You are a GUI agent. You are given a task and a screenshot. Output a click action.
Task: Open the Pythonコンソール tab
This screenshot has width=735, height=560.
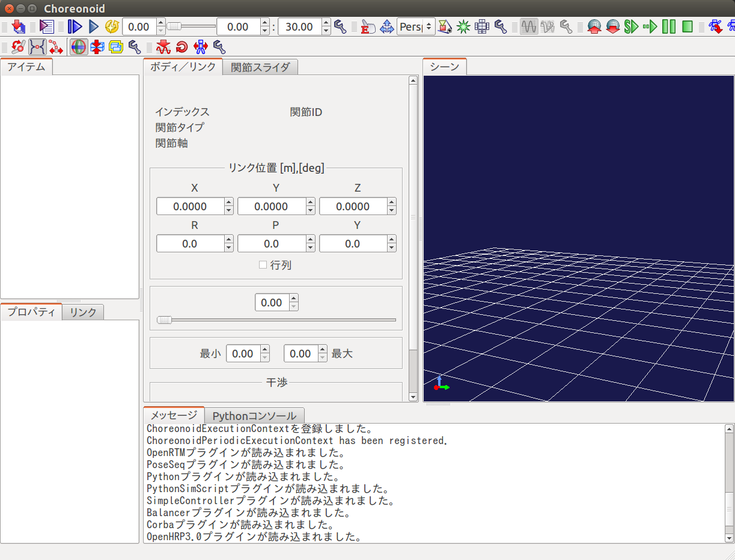pyautogui.click(x=254, y=416)
